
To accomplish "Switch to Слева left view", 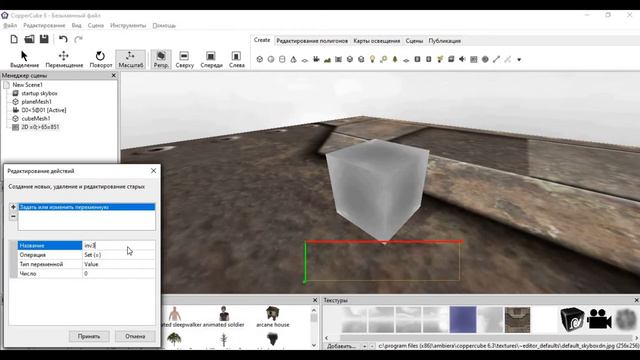I will point(236,59).
